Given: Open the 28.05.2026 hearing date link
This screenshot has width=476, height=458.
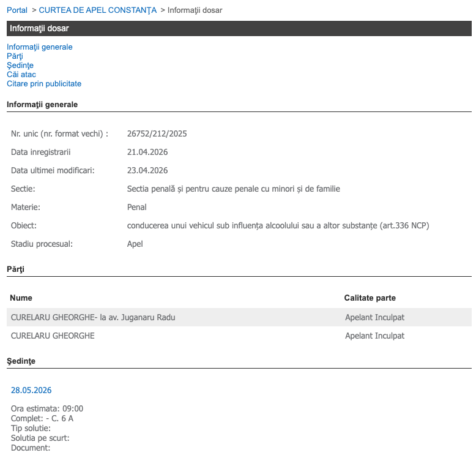Looking at the screenshot, I should [x=31, y=390].
